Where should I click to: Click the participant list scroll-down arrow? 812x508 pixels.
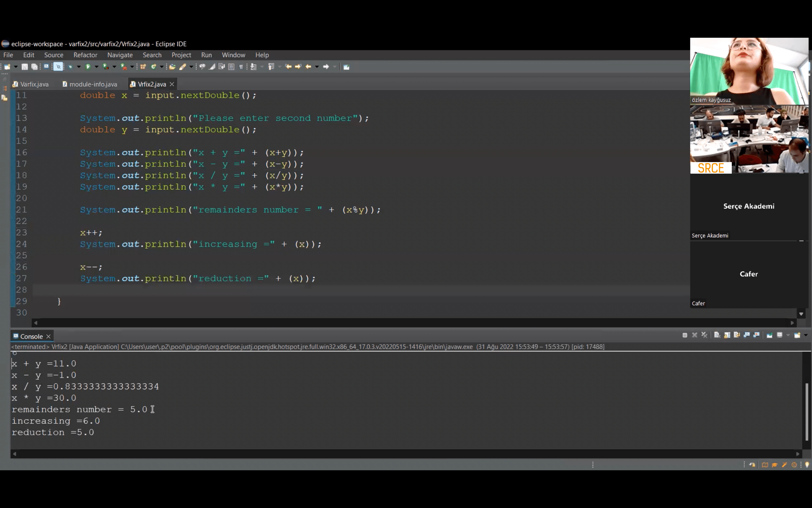pyautogui.click(x=801, y=314)
